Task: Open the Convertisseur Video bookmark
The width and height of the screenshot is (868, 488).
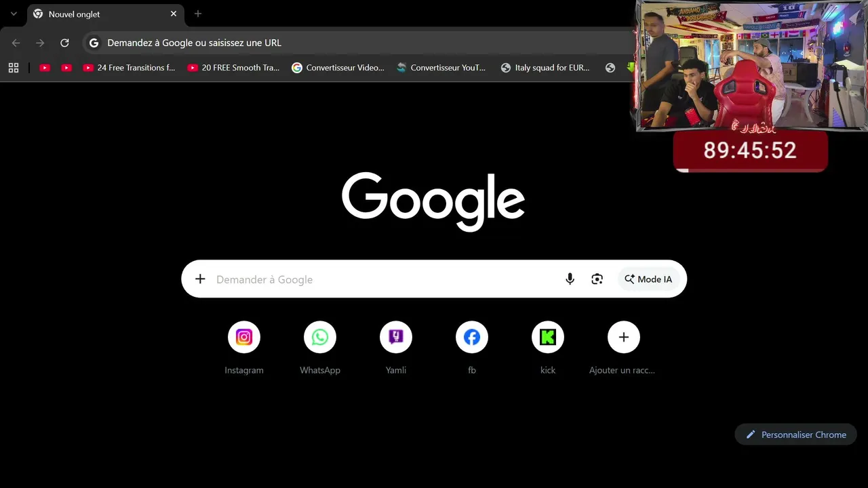Action: (x=338, y=68)
